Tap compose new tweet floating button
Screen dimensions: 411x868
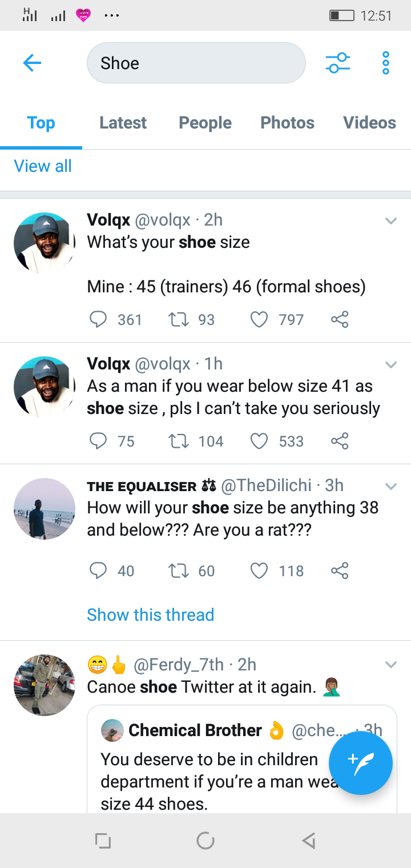tap(361, 763)
